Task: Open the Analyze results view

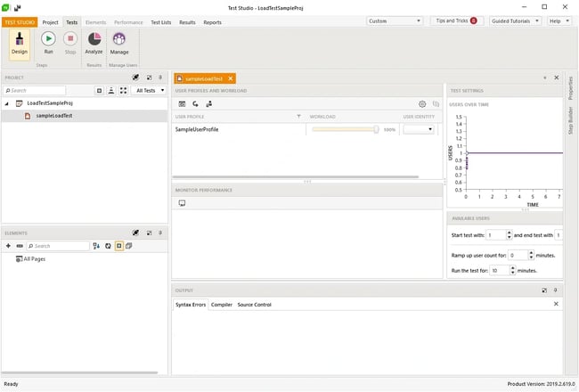Action: [94, 44]
